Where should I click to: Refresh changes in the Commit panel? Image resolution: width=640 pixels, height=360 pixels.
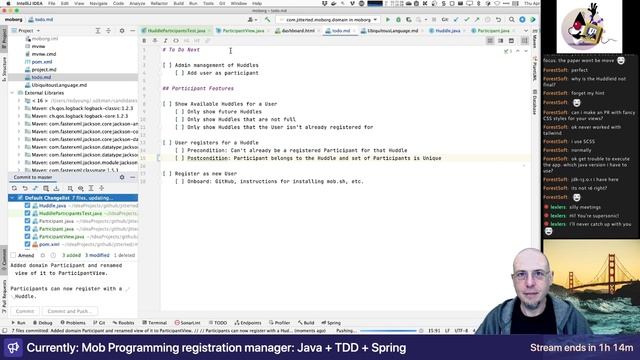click(x=14, y=188)
